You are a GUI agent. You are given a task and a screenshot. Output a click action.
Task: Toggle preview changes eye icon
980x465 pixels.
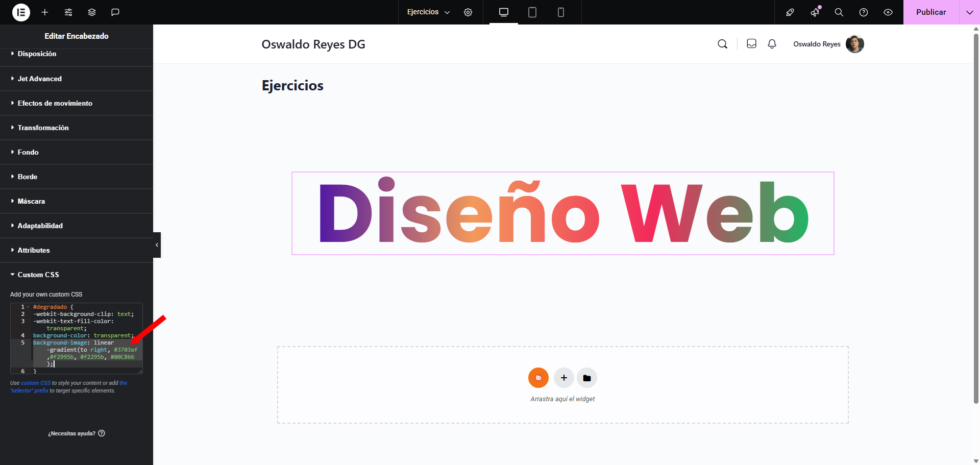pyautogui.click(x=888, y=12)
